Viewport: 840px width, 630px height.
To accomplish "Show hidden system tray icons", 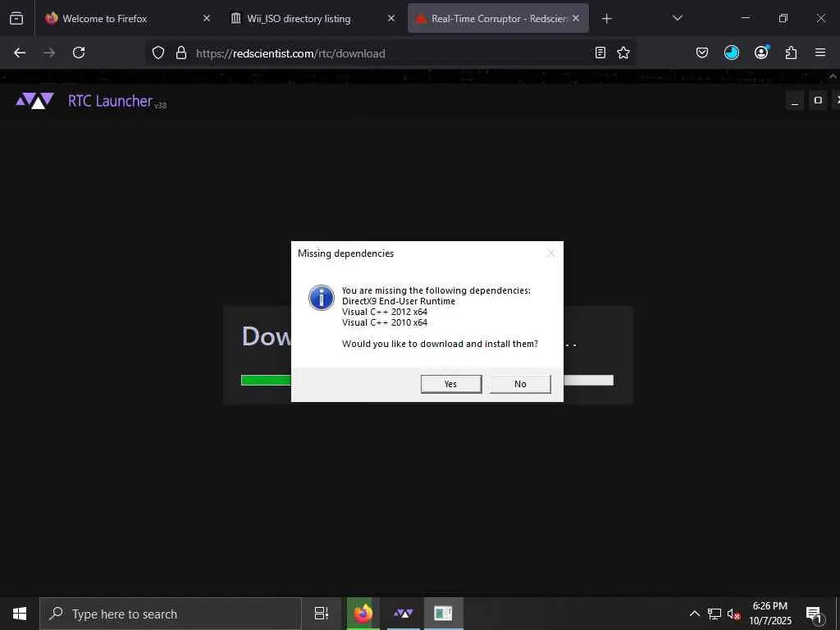I will (x=694, y=614).
